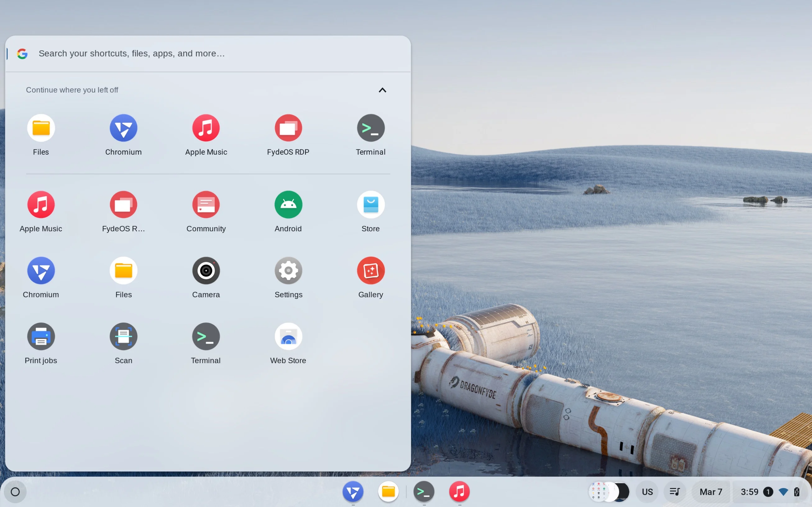The height and width of the screenshot is (507, 812).
Task: Open the Store app
Action: click(x=370, y=205)
